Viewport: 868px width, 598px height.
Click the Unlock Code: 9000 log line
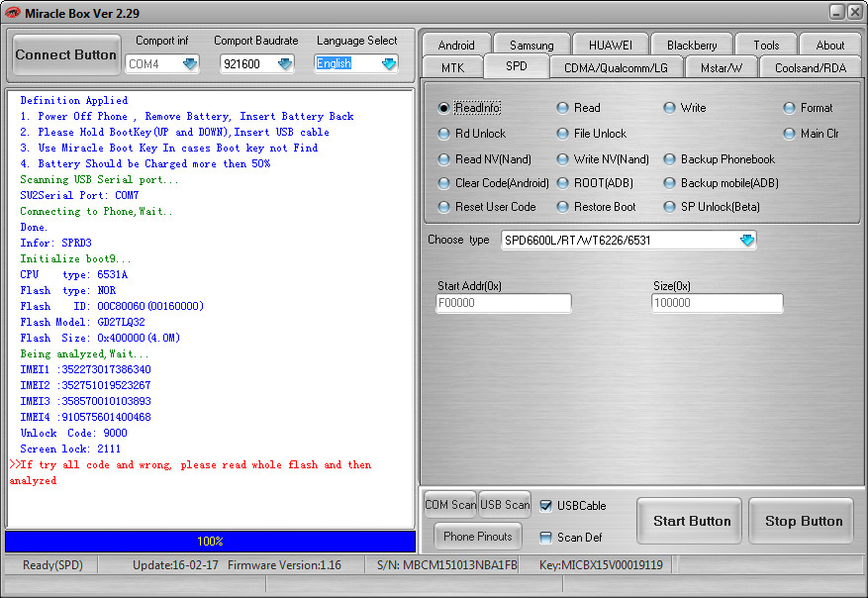(x=73, y=433)
